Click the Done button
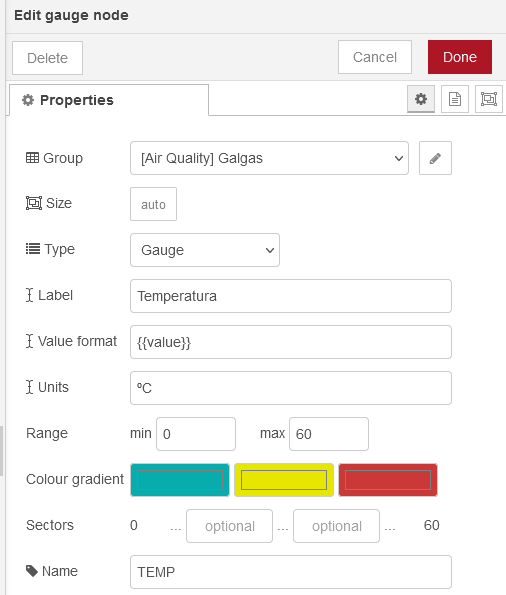 click(460, 57)
